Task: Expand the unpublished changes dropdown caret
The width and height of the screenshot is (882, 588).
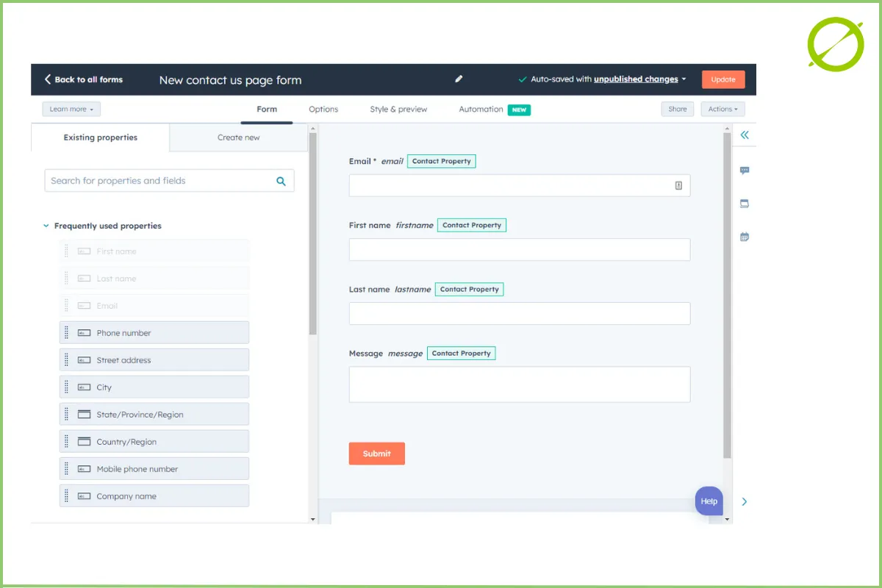Action: (x=684, y=79)
